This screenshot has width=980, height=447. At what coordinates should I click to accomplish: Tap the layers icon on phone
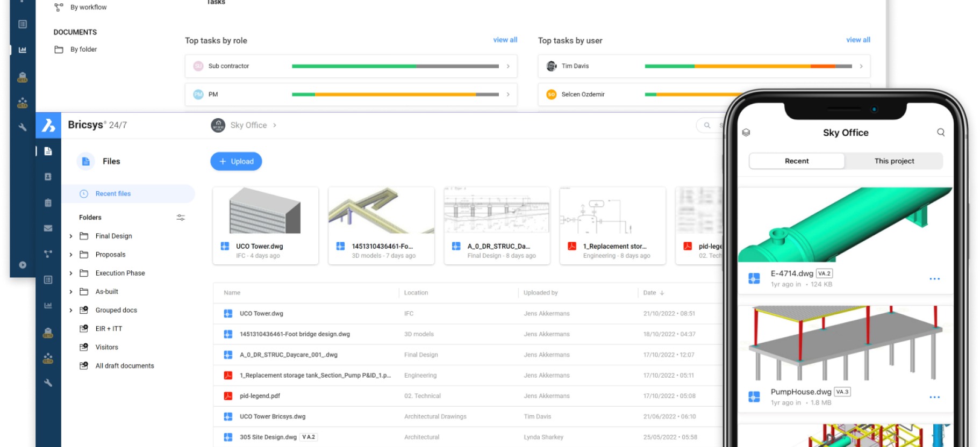[746, 133]
